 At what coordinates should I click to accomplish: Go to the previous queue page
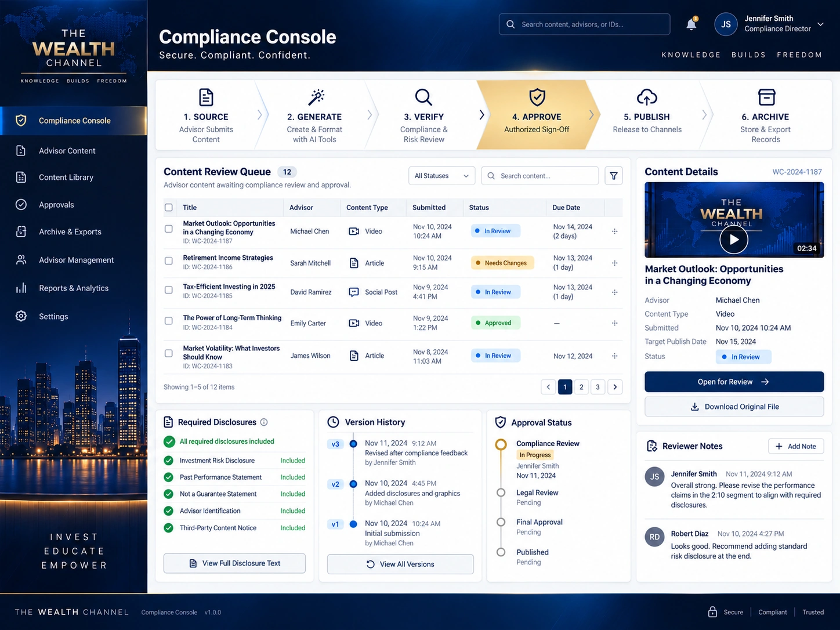coord(548,387)
